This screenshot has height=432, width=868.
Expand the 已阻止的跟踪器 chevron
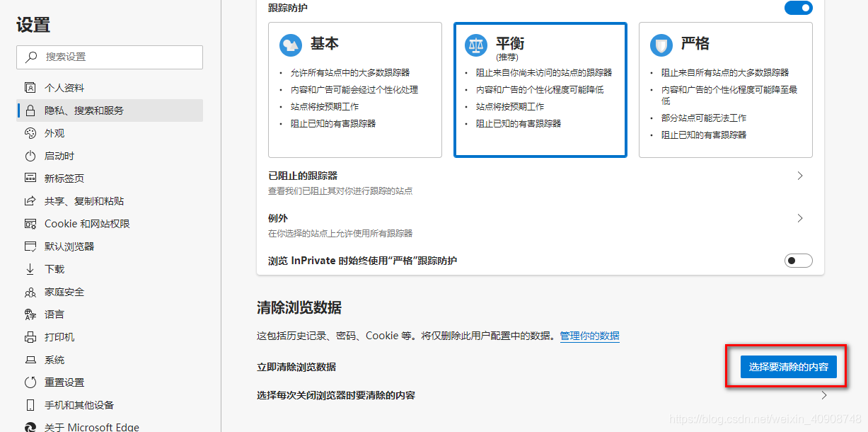[800, 176]
